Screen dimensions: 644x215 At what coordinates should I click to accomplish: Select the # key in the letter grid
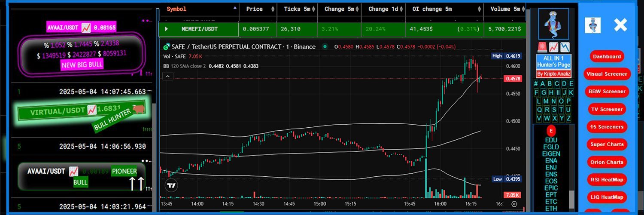[x=536, y=84]
